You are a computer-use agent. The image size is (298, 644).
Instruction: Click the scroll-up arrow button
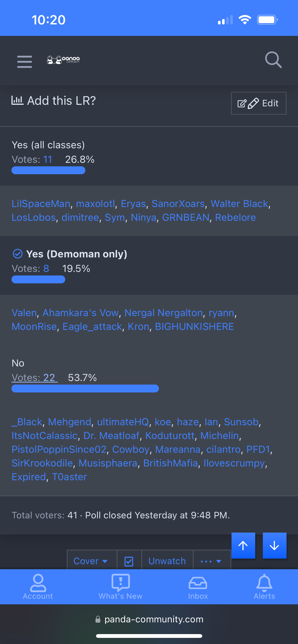click(x=243, y=545)
